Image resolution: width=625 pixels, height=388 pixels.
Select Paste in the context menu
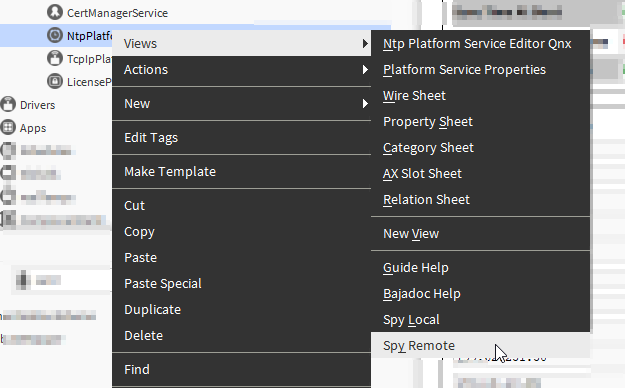pos(242,258)
